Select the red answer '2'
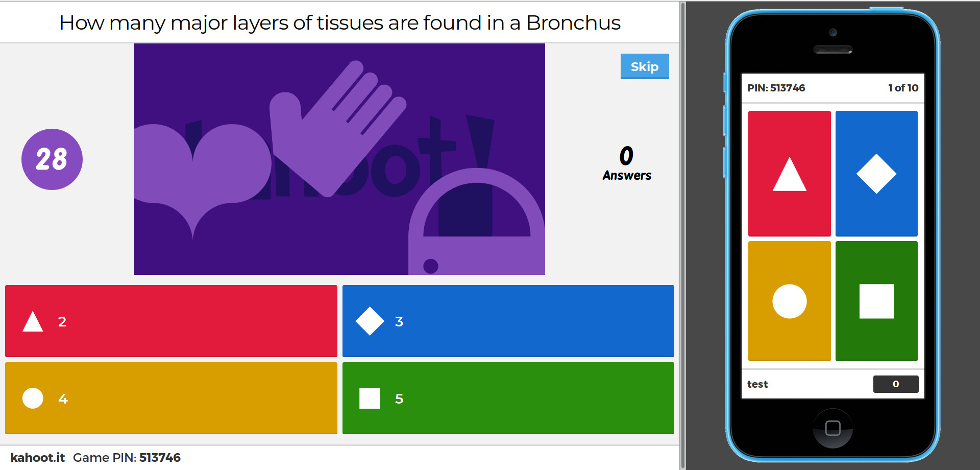 click(171, 321)
